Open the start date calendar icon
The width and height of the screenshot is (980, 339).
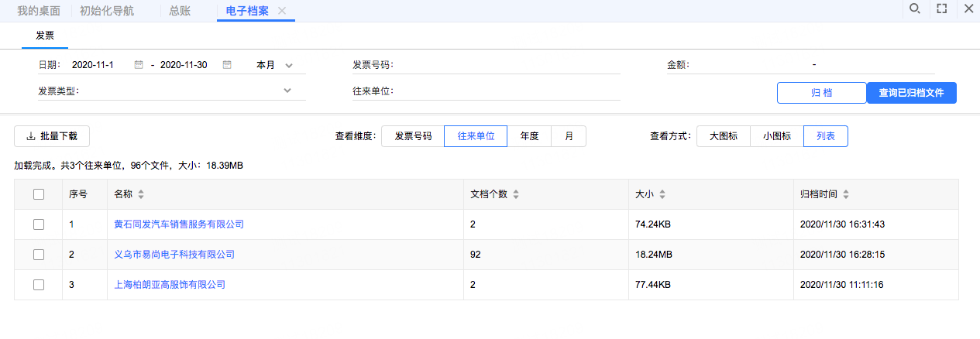tap(139, 65)
